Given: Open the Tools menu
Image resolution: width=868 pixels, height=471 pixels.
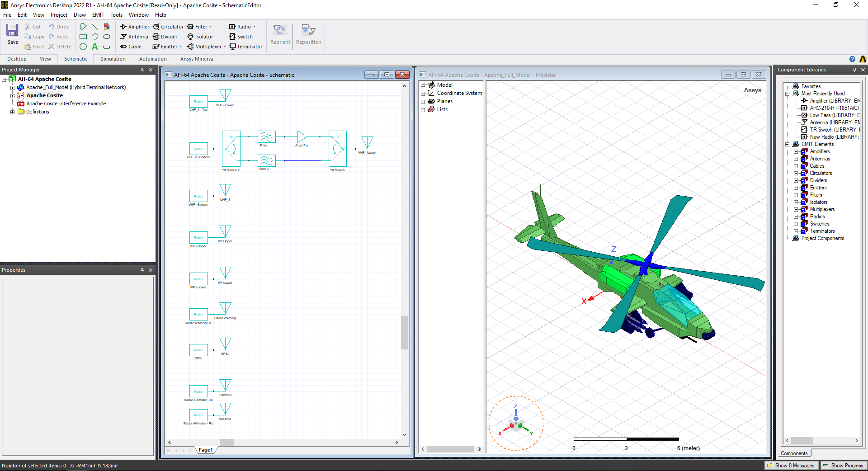Looking at the screenshot, I should click(116, 15).
